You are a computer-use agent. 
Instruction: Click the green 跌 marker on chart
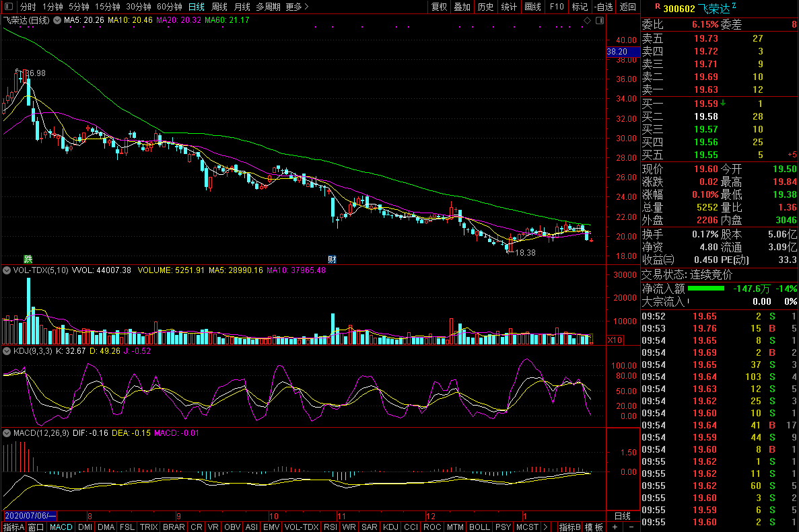tap(28, 259)
